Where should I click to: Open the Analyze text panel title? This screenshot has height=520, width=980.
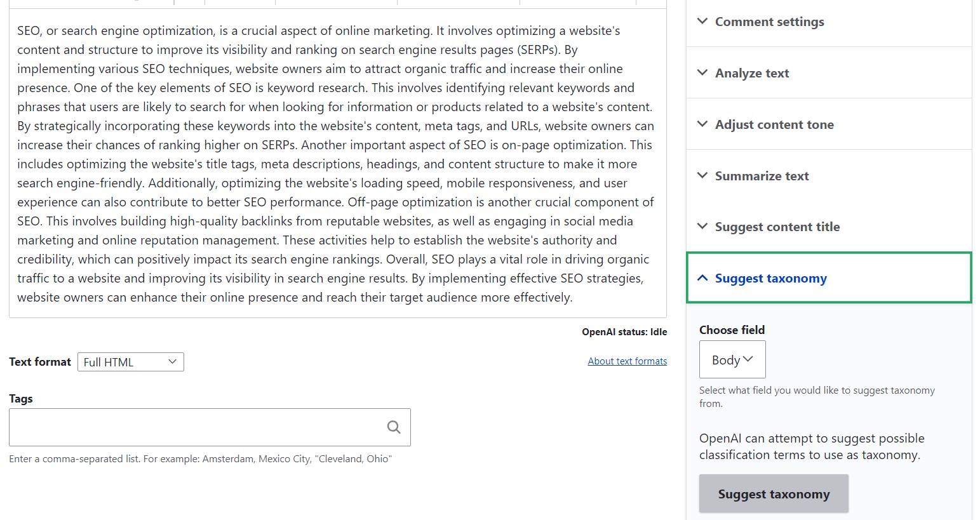point(752,73)
